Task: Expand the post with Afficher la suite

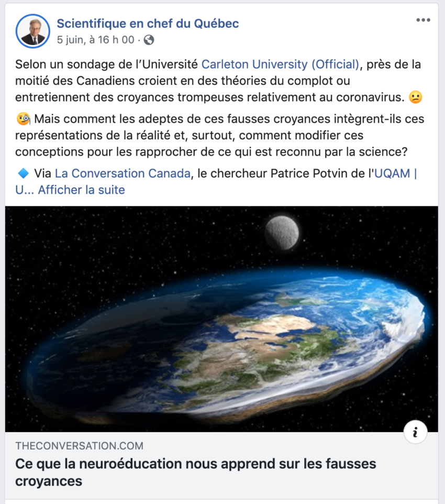Action: 81,190
